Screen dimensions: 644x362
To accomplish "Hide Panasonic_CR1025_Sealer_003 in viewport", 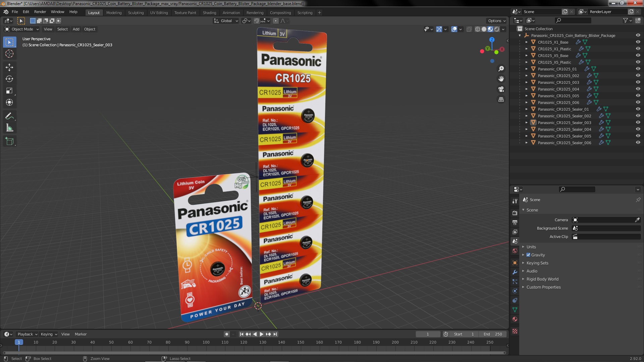I will (638, 123).
